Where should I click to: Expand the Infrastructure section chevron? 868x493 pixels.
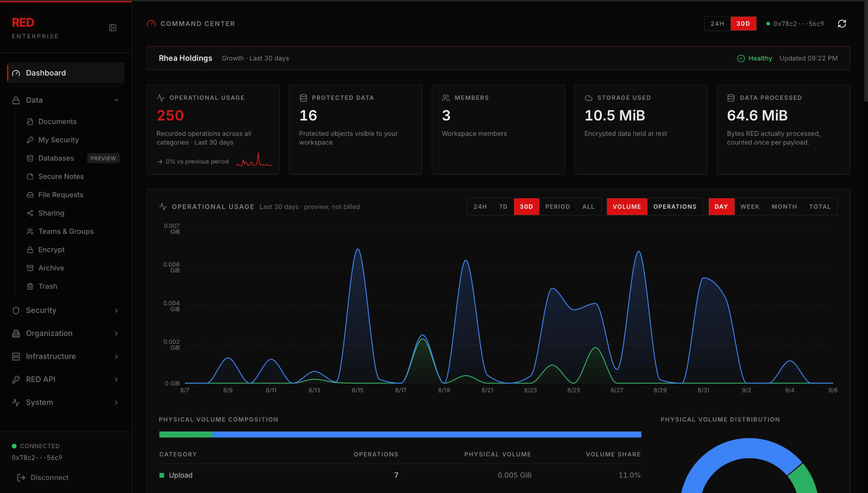pyautogui.click(x=116, y=357)
